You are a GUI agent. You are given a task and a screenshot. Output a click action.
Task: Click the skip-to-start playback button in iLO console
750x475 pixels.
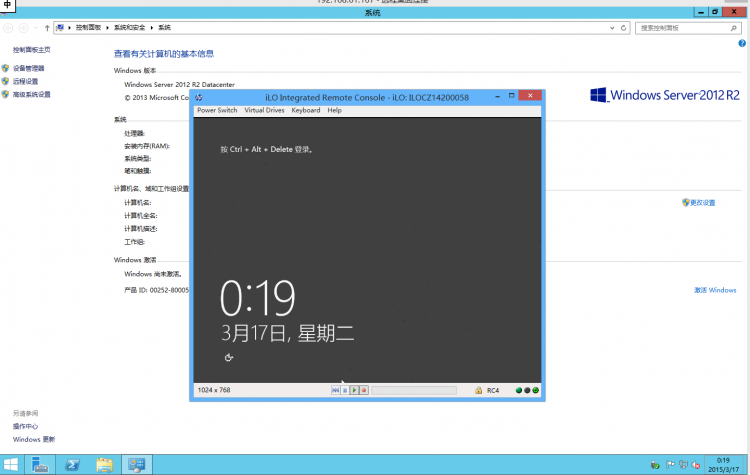click(x=335, y=390)
